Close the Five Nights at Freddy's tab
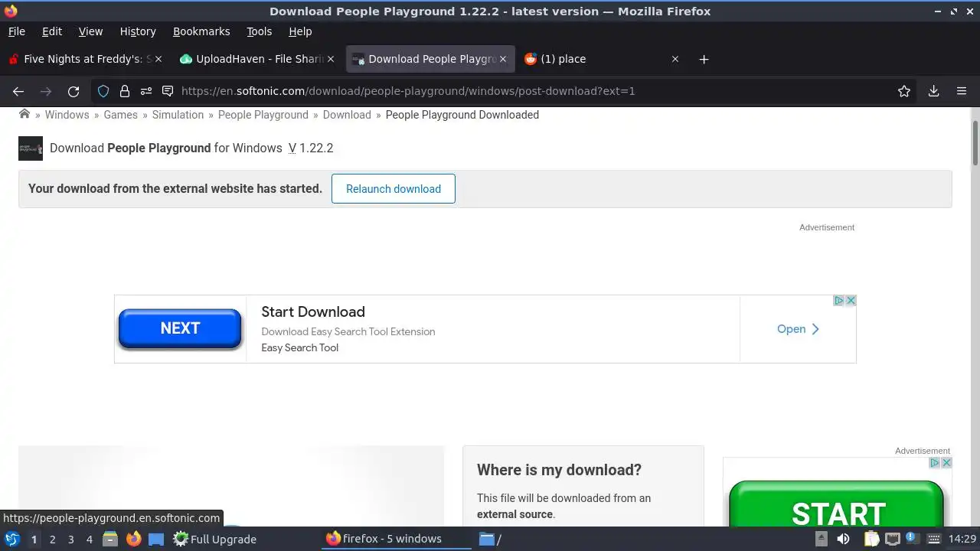 click(158, 59)
